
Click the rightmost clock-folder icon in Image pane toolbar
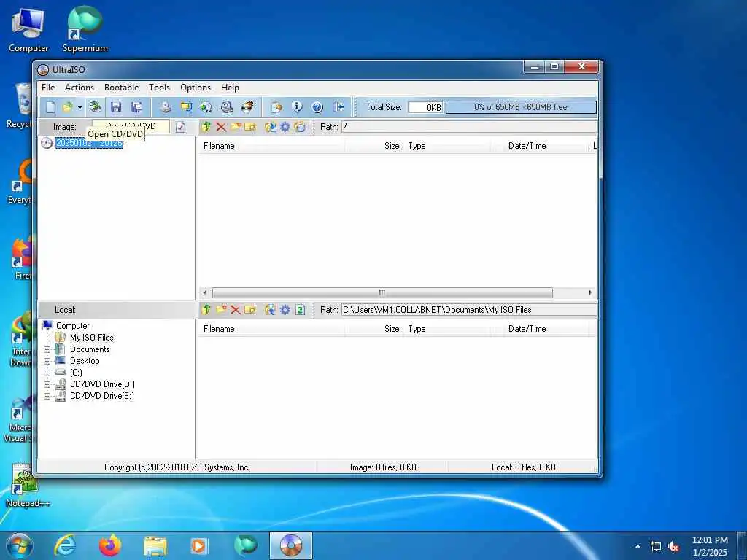[300, 127]
